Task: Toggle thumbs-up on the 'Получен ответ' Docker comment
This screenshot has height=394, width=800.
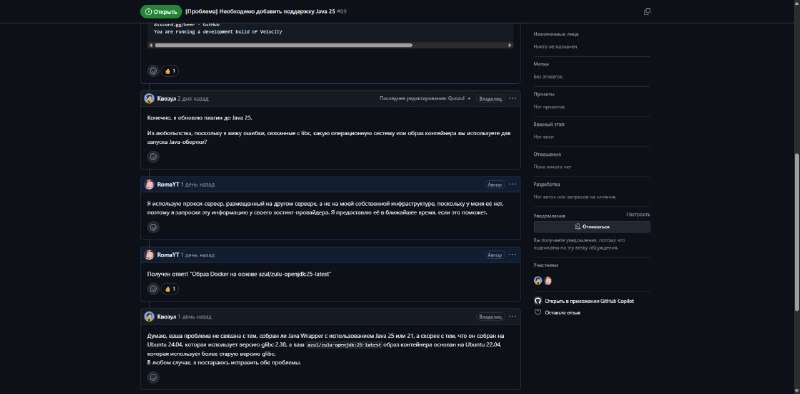Action: tap(170, 289)
